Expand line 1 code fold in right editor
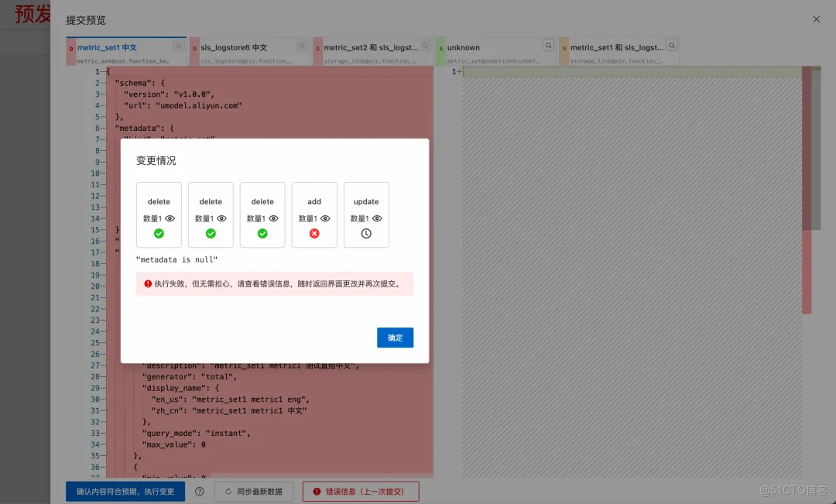This screenshot has width=836, height=504. 460,71
